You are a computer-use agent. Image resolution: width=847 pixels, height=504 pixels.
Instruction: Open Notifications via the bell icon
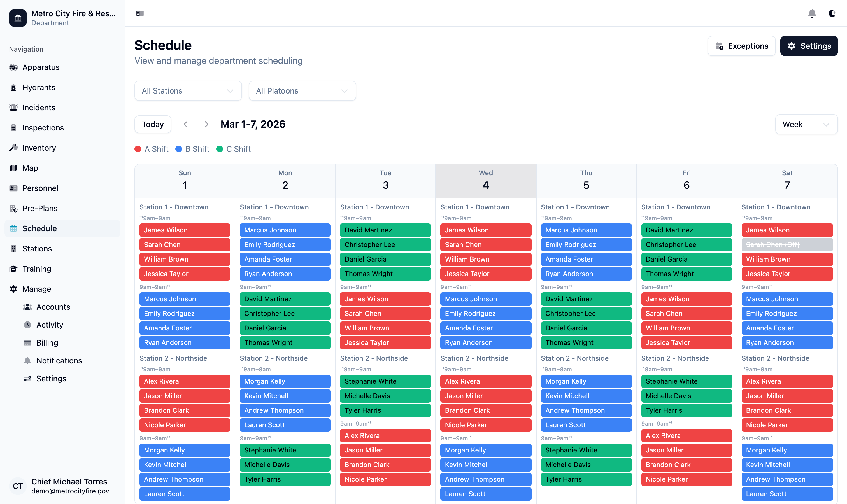[812, 13]
